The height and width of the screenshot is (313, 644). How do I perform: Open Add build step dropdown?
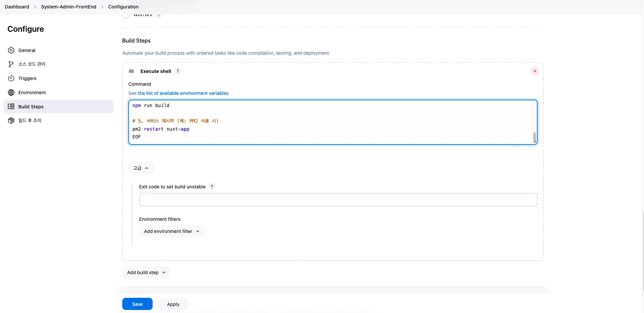pos(147,272)
